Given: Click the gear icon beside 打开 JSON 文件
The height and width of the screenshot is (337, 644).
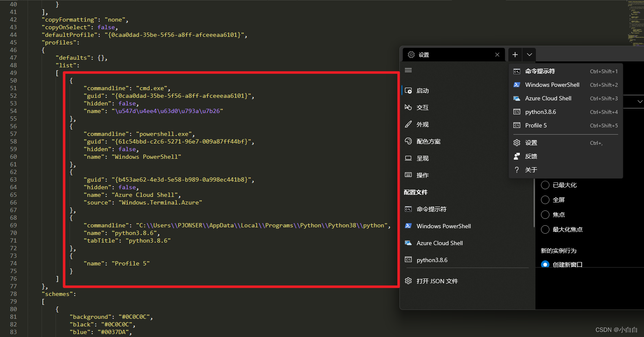Looking at the screenshot, I should (408, 281).
